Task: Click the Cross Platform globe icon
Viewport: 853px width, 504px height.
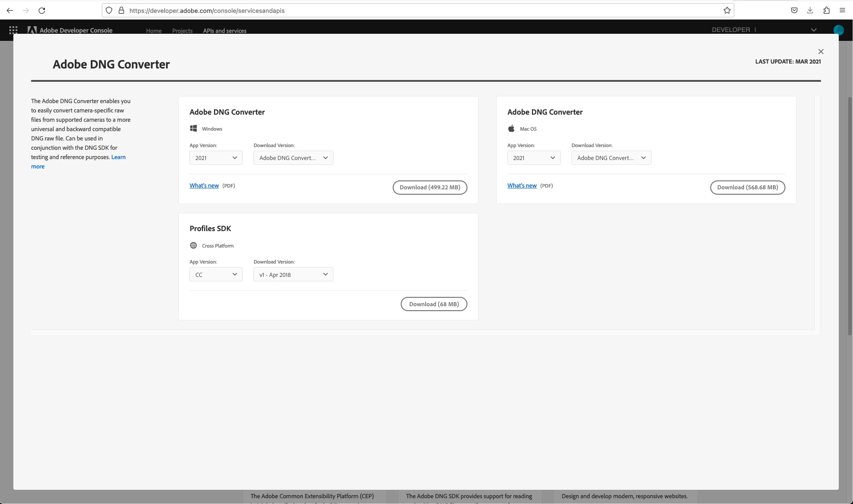Action: click(x=193, y=245)
